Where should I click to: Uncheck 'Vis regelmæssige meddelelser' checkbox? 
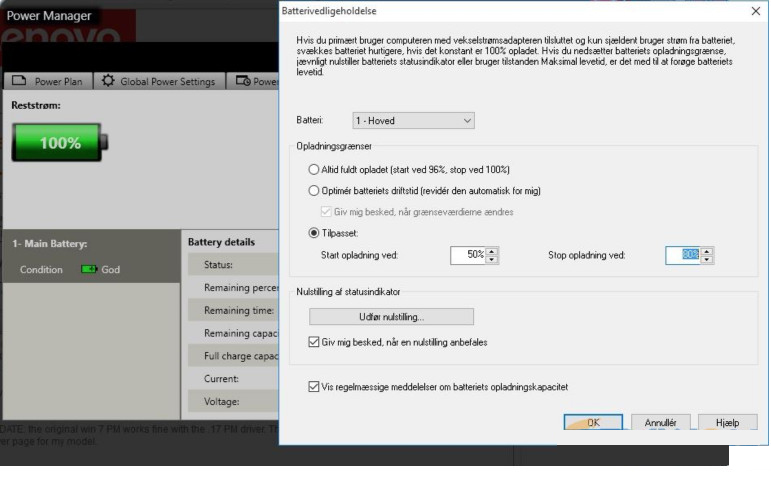tap(315, 386)
